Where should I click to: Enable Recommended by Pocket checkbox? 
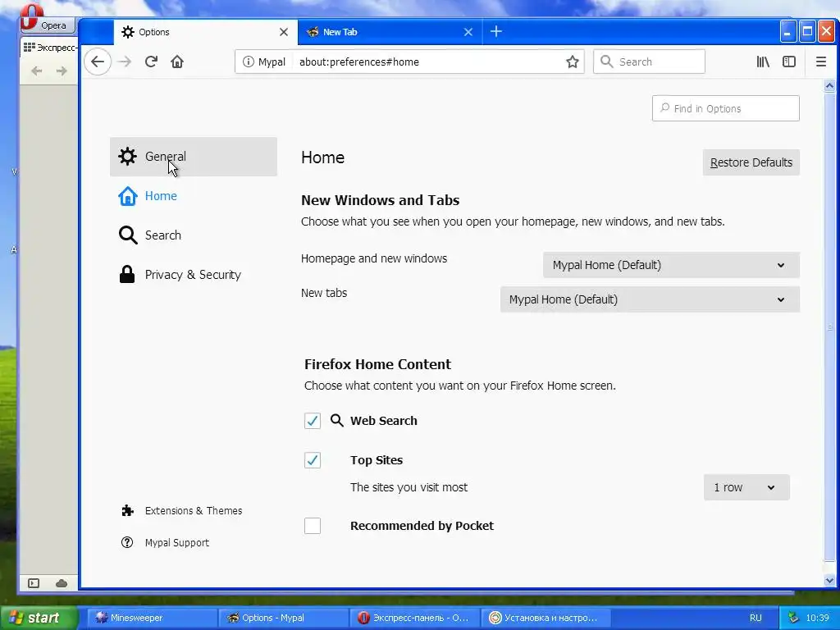pos(313,526)
